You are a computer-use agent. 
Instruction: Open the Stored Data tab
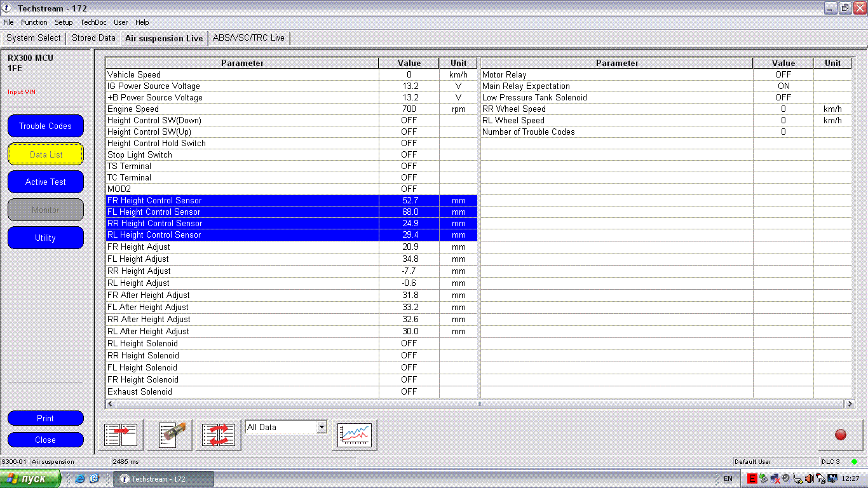coord(93,38)
